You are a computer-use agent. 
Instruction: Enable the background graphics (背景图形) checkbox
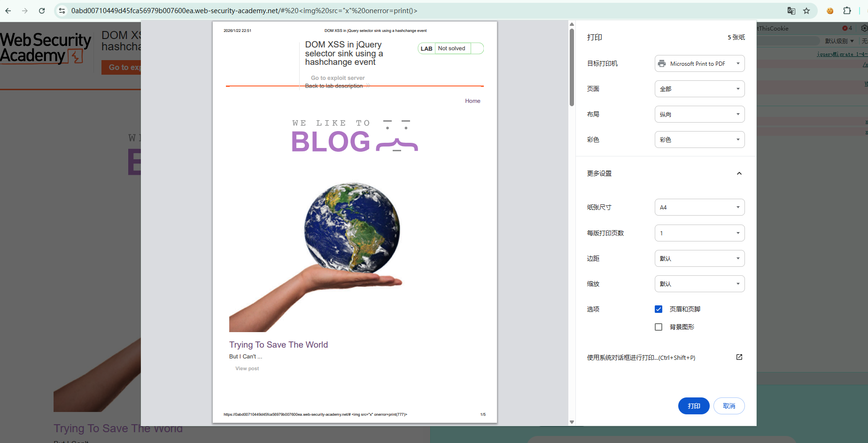tap(659, 327)
